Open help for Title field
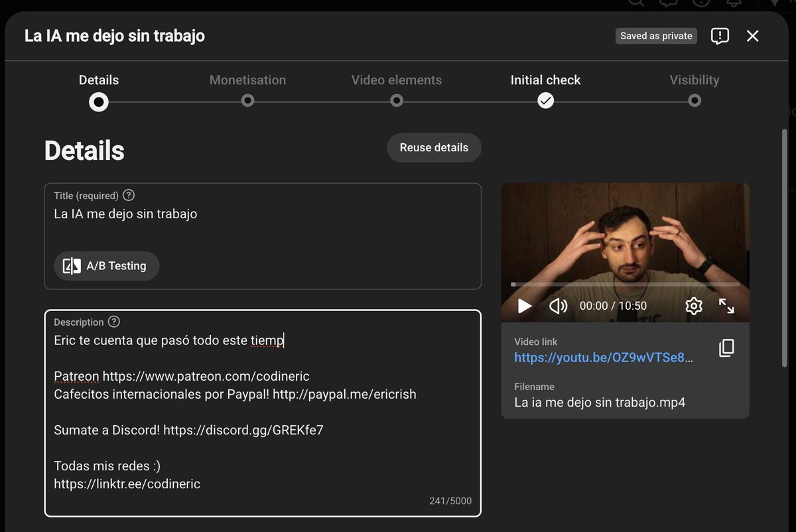This screenshot has width=796, height=532. [x=129, y=196]
